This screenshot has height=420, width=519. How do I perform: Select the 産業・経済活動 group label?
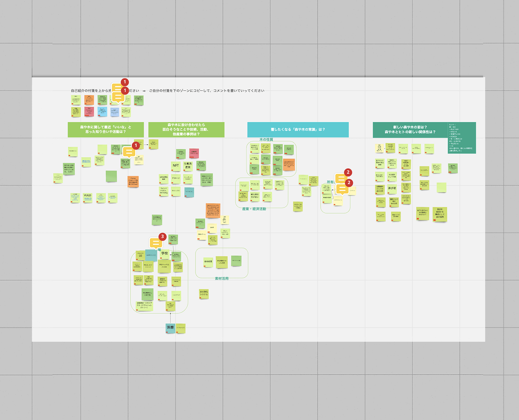coord(254,209)
